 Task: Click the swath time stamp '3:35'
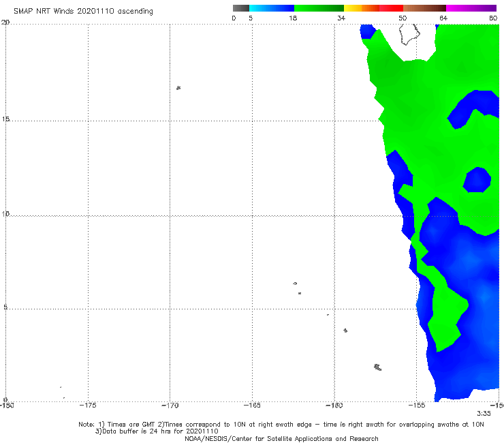coord(484,414)
